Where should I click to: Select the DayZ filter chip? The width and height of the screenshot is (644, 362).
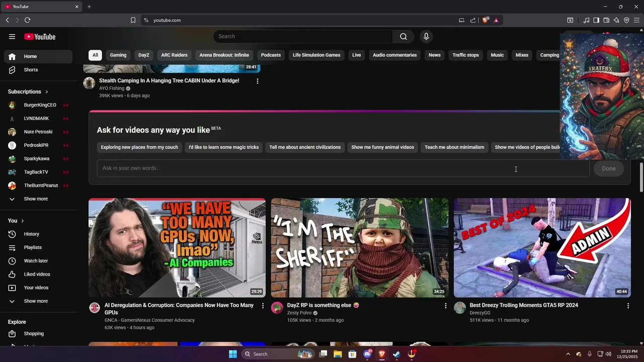(144, 55)
